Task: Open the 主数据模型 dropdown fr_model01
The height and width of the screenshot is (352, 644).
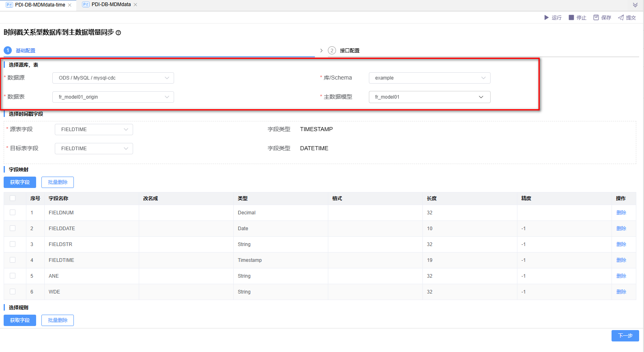Action: [430, 97]
